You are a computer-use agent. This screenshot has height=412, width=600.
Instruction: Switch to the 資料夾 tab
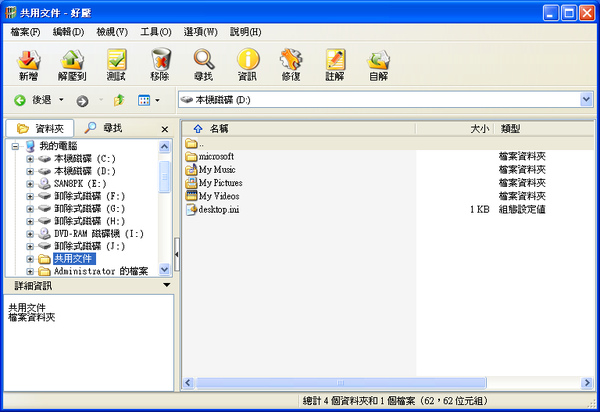coord(40,129)
